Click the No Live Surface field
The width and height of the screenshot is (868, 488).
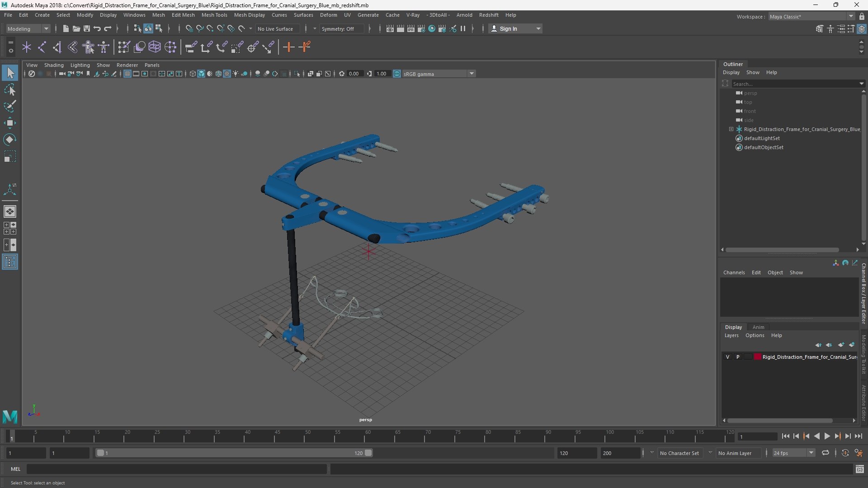[x=277, y=29]
